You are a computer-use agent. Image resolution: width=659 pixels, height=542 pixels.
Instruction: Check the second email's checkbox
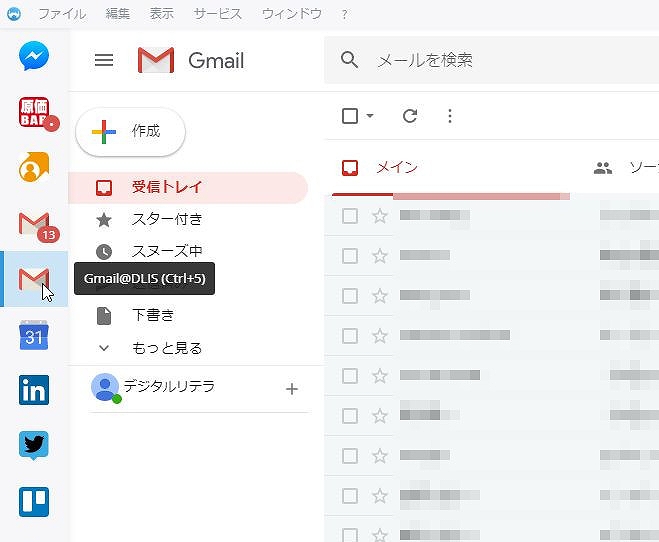coord(350,256)
